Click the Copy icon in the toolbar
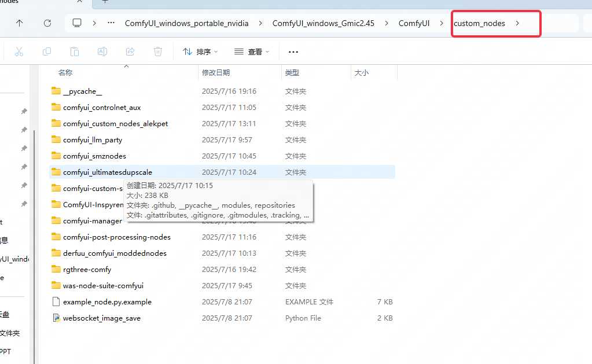The height and width of the screenshot is (364, 592). [47, 52]
